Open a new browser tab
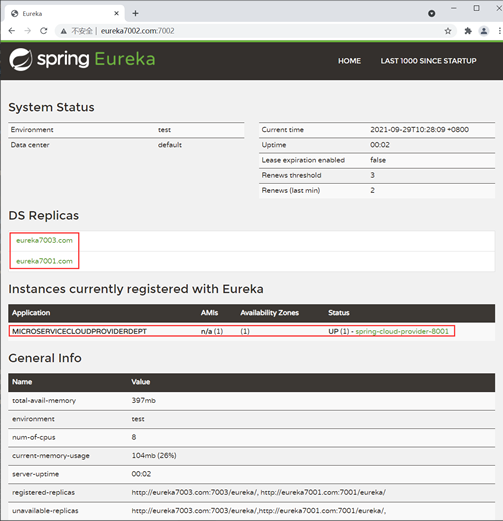The height and width of the screenshot is (521, 503). [x=135, y=13]
